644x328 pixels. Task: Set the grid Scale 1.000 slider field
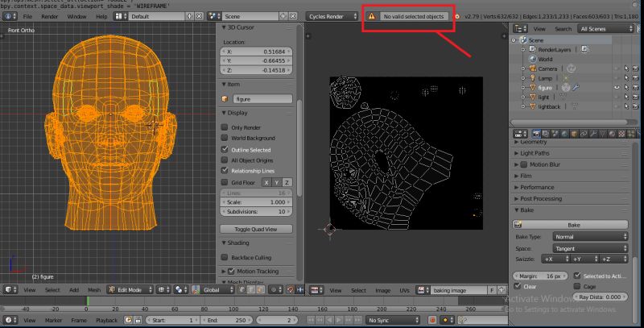tap(256, 201)
